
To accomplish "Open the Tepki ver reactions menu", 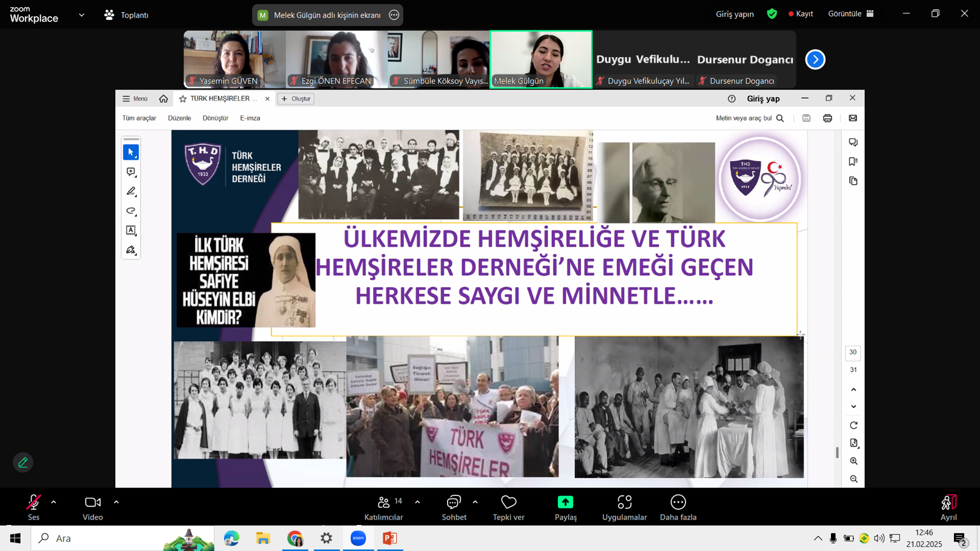I will coord(508,507).
